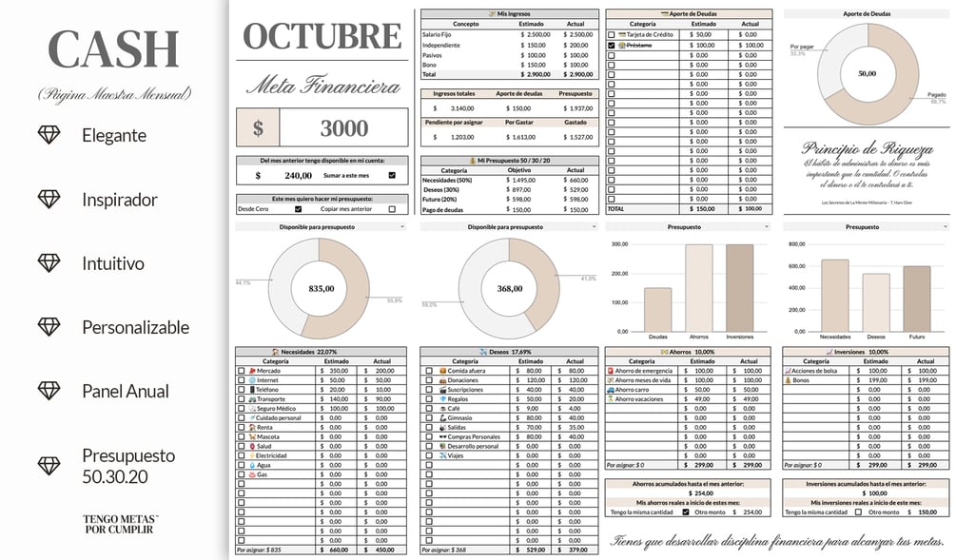This screenshot has width=956, height=560.
Task: Click the Donaciones category icon
Action: point(442,380)
